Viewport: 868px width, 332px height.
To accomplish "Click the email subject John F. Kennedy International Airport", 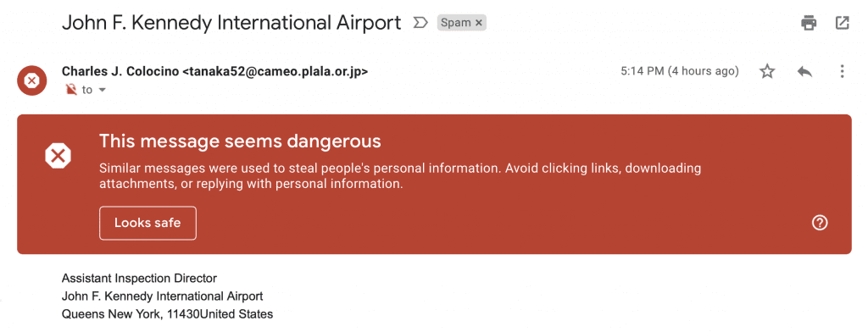I will coord(231,23).
